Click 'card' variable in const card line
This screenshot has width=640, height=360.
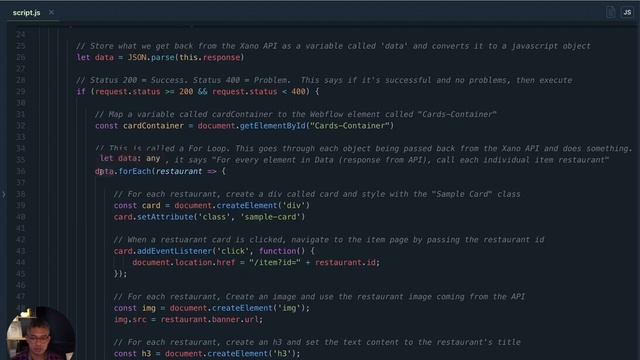[151, 206]
